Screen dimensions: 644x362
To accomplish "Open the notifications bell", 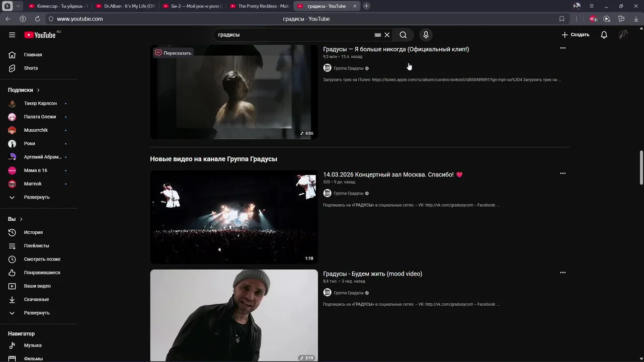I will tap(604, 35).
